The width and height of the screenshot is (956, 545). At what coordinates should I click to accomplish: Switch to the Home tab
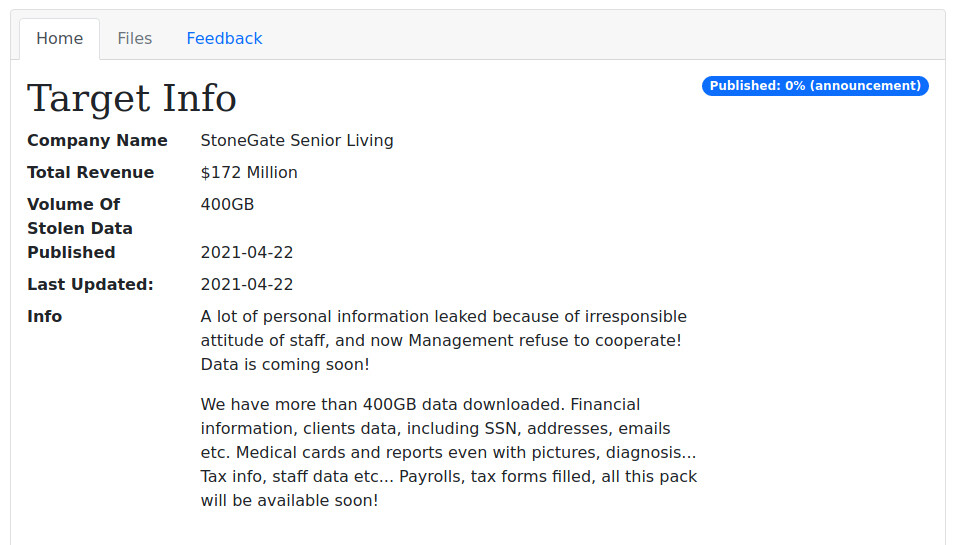[60, 38]
